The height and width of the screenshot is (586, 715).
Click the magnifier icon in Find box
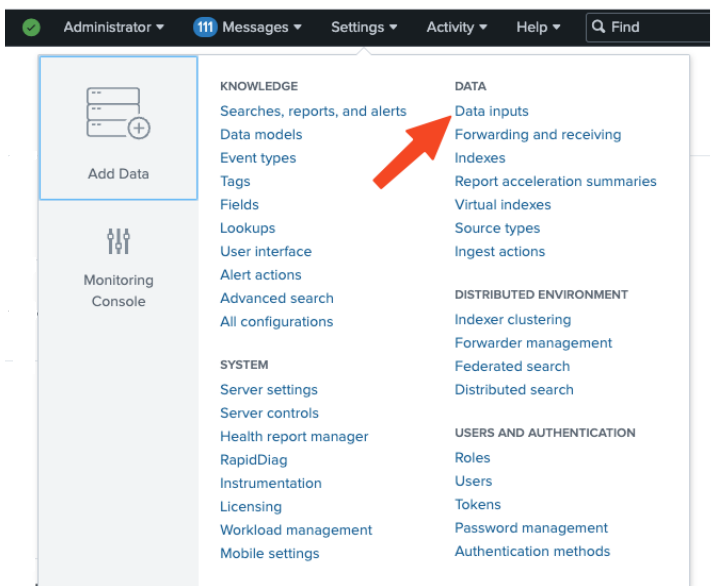(599, 27)
